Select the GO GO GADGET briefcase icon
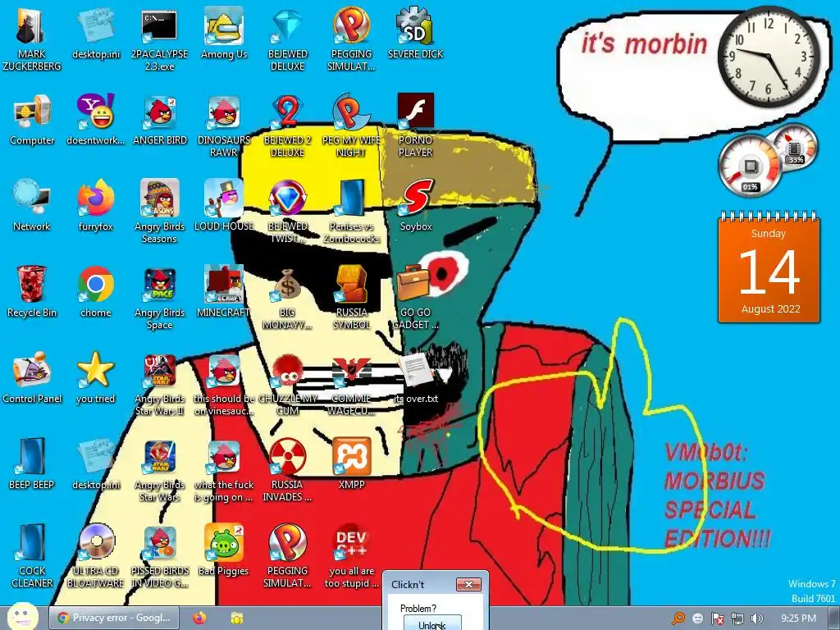 416,299
